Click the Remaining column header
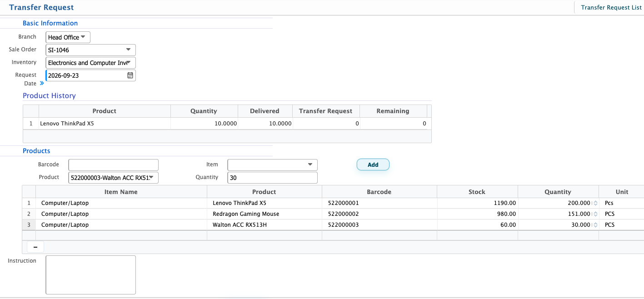 pyautogui.click(x=393, y=111)
